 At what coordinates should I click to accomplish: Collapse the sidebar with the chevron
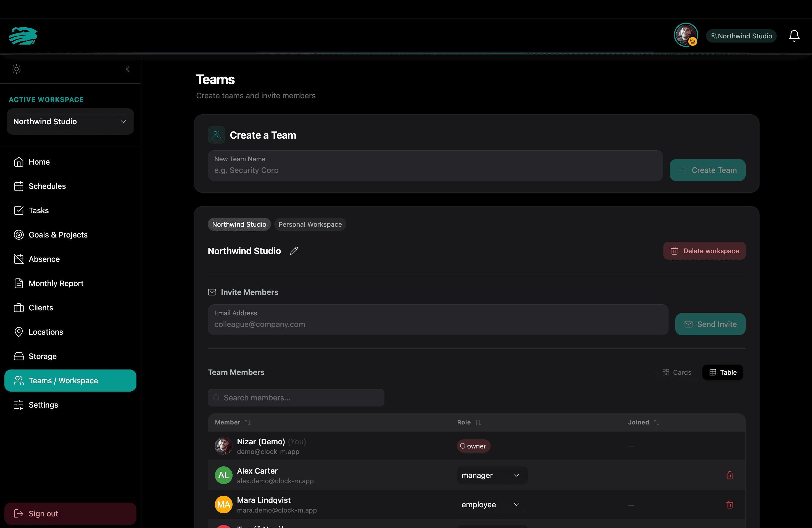pyautogui.click(x=128, y=69)
